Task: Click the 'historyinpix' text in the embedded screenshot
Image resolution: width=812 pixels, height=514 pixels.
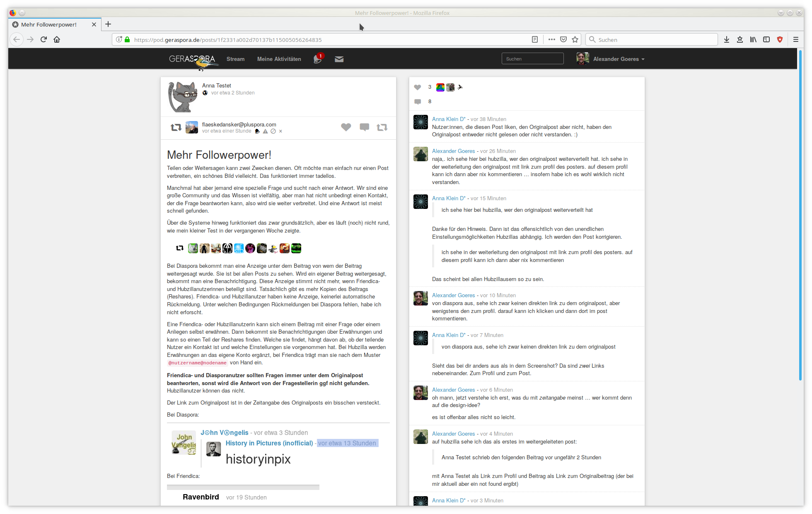Action: (258, 459)
